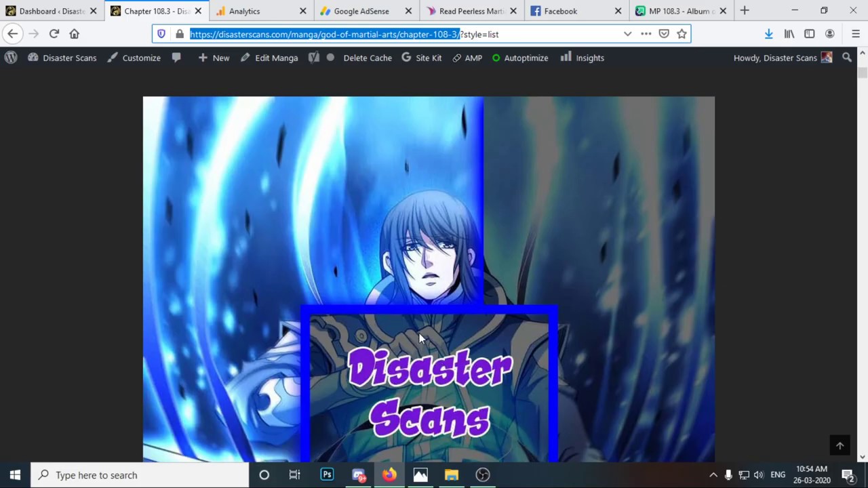
Task: Open the Library history and bookmarks
Action: point(789,34)
